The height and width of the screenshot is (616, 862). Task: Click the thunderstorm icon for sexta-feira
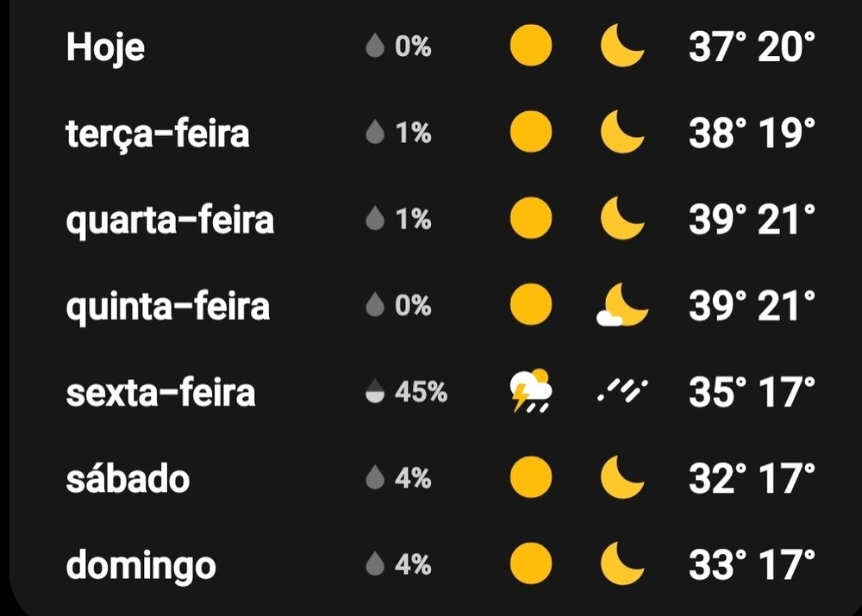click(530, 391)
